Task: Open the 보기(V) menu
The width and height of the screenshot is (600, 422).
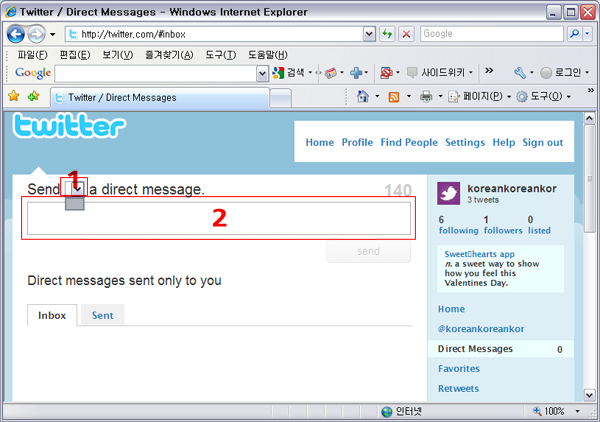Action: (x=117, y=55)
